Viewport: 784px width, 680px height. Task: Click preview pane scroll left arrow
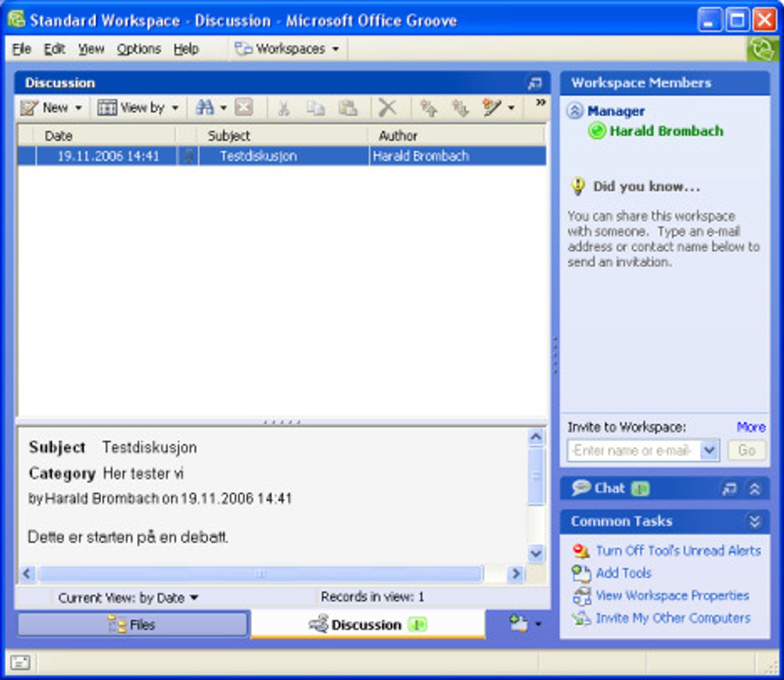pyautogui.click(x=27, y=574)
